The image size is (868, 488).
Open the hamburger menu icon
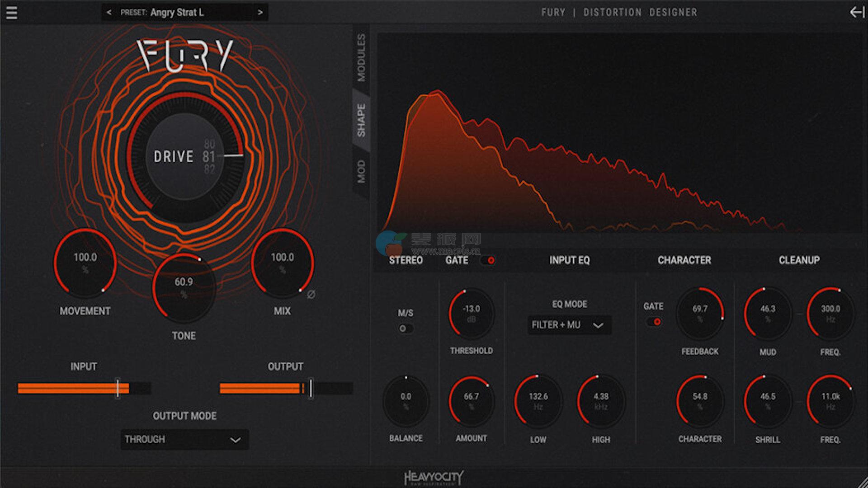pos(12,13)
